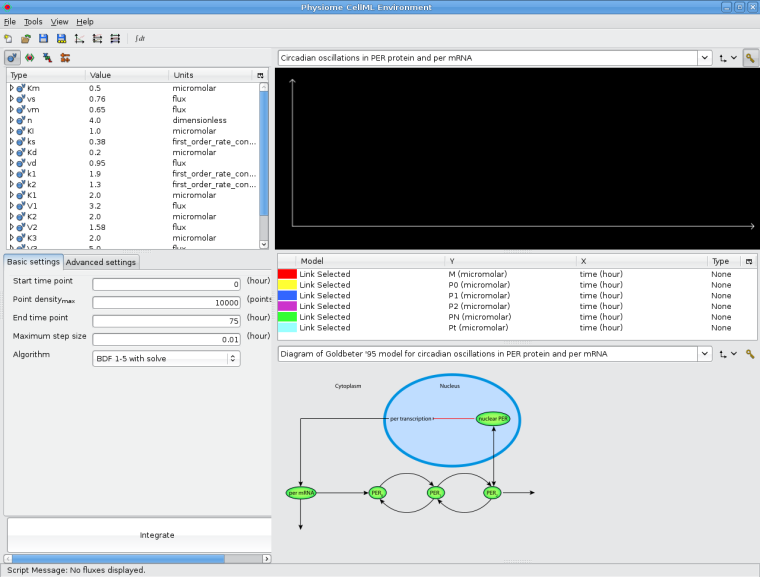Open the Diagram of Goldbeter '95 model dropdown
This screenshot has height=577, width=760.
(x=704, y=354)
